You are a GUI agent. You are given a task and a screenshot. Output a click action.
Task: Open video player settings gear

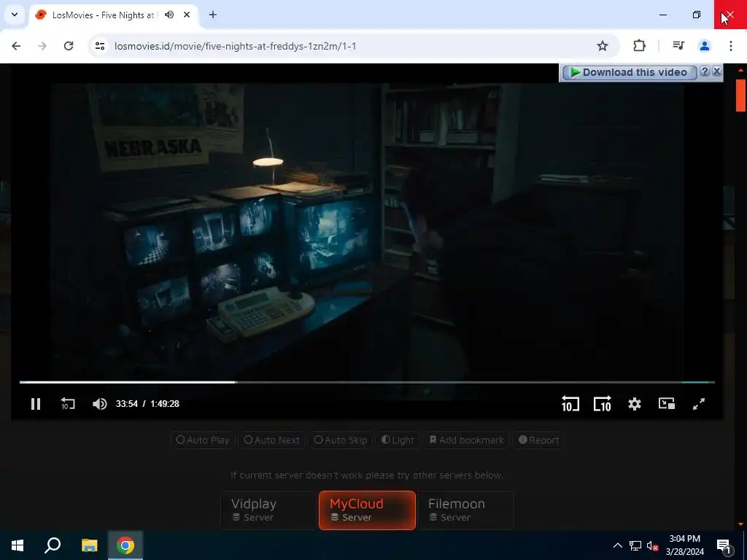point(634,404)
